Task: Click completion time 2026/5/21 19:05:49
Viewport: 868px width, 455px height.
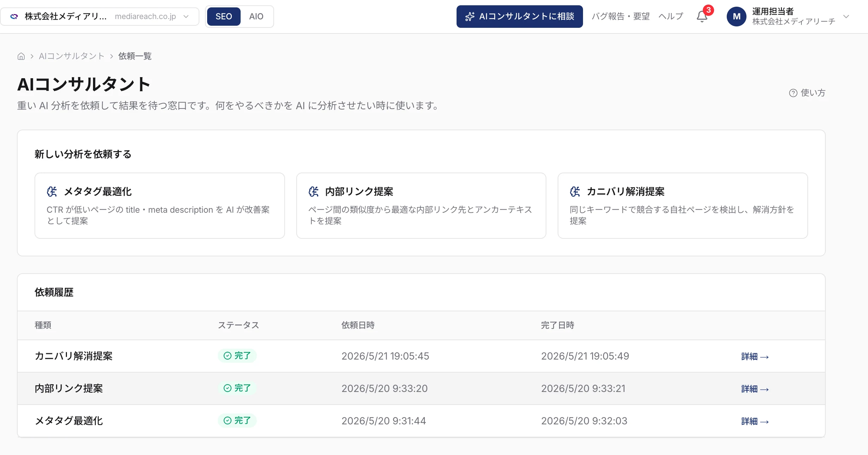Action: coord(585,356)
